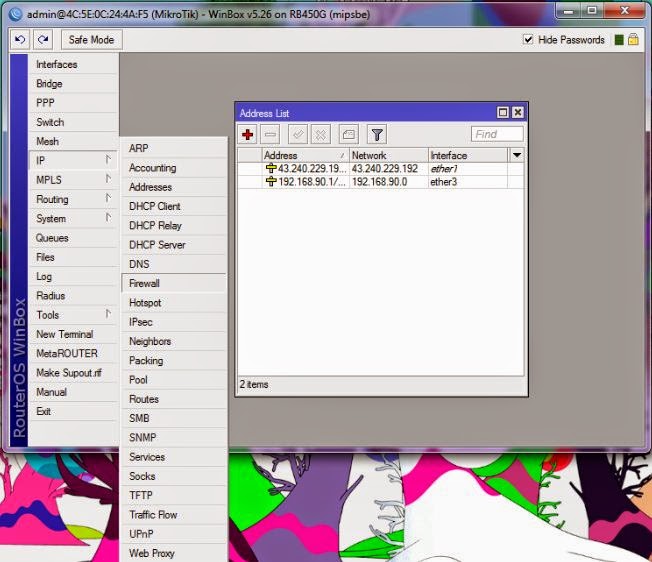Select Routes in IP submenu
The width and height of the screenshot is (652, 562).
pyautogui.click(x=174, y=399)
